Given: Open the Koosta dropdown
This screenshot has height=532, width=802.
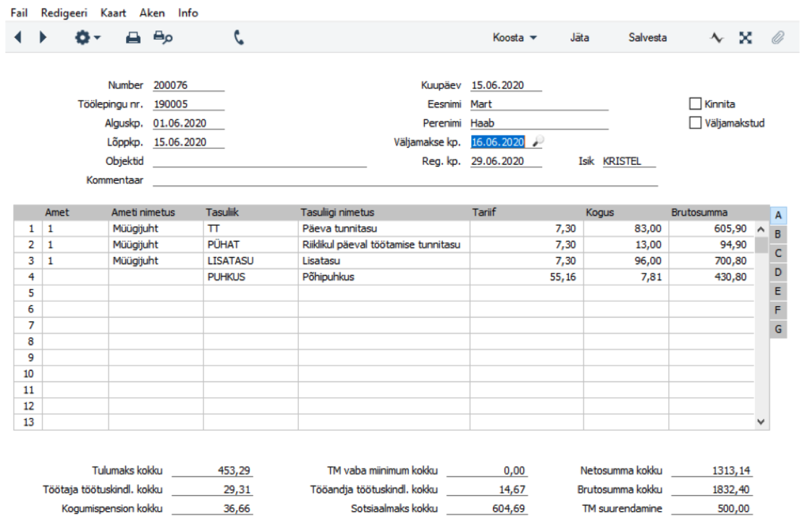Looking at the screenshot, I should [515, 38].
